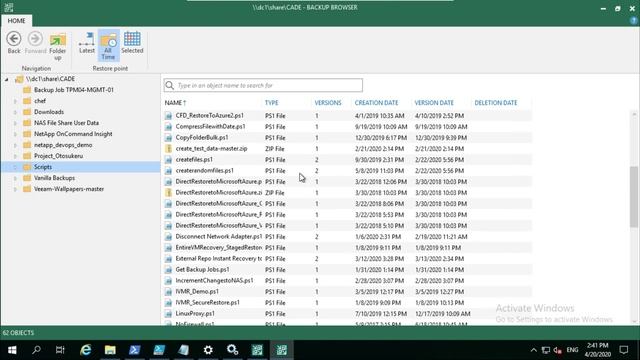Screen dimensions: 640x360
Task: Click the ENG language indicator
Action: (572, 350)
